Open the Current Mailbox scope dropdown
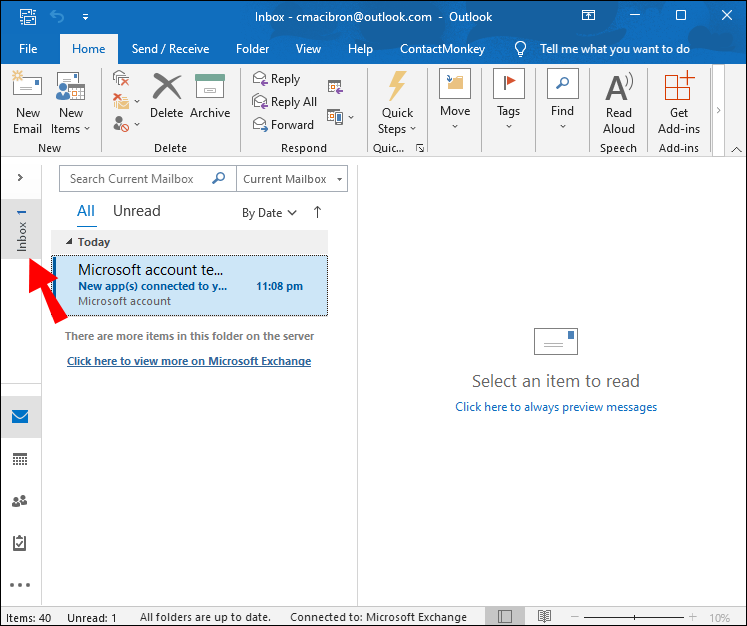 click(x=292, y=179)
